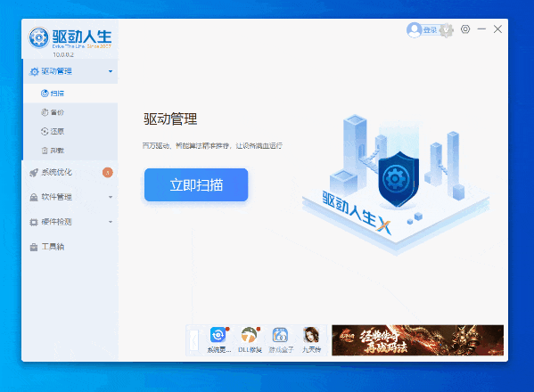Open the 备份 backup sub-item
The height and width of the screenshot is (392, 534).
70,112
